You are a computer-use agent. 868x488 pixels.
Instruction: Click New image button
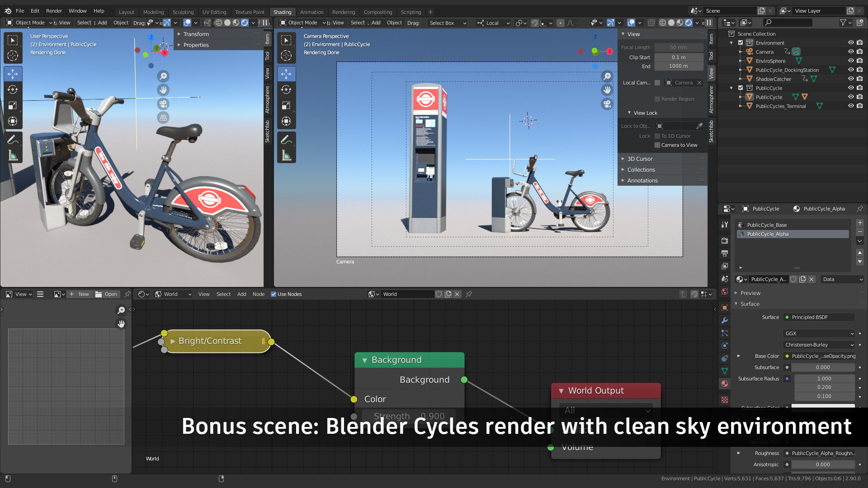[x=80, y=294]
